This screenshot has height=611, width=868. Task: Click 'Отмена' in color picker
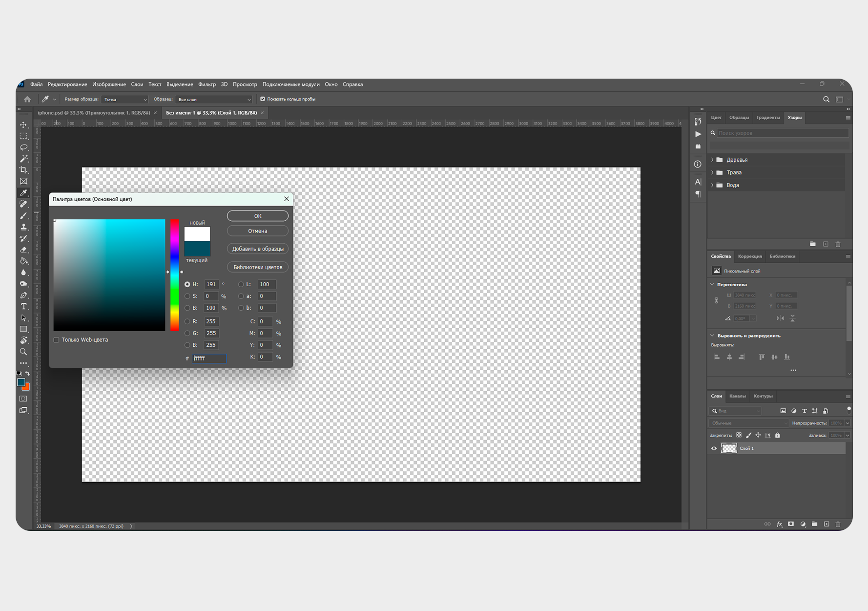click(x=258, y=231)
